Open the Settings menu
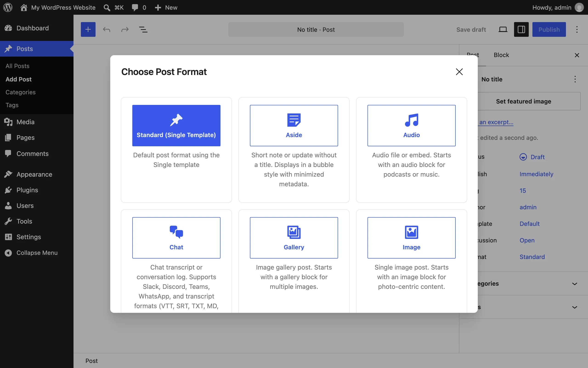The height and width of the screenshot is (368, 588). tap(37, 237)
